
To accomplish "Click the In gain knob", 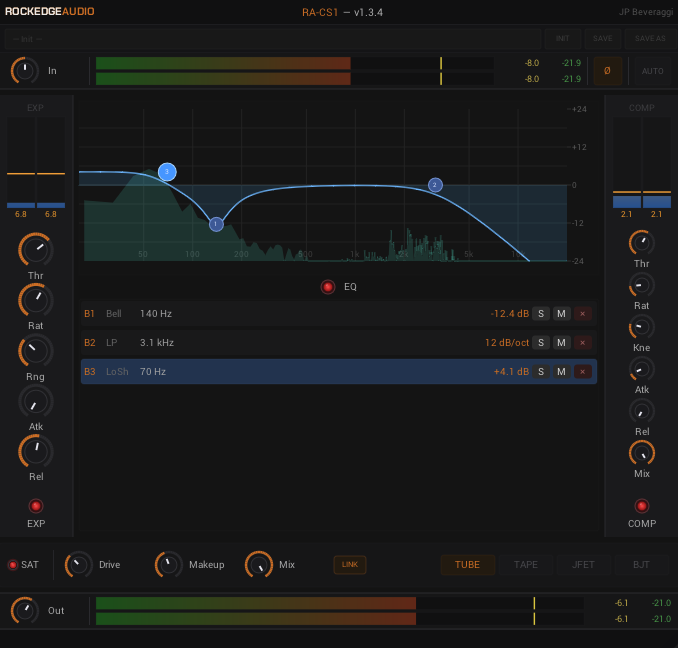I will click(25, 70).
